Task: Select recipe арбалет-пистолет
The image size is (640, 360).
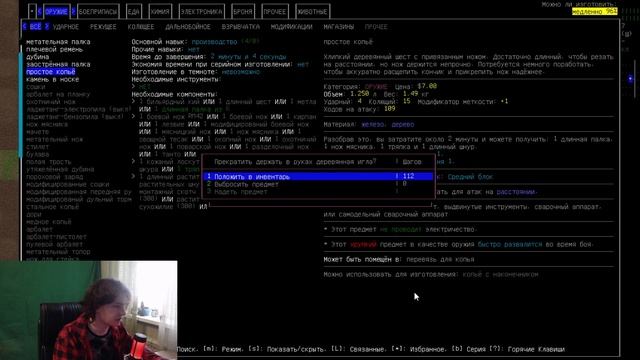Action: pyautogui.click(x=56, y=237)
